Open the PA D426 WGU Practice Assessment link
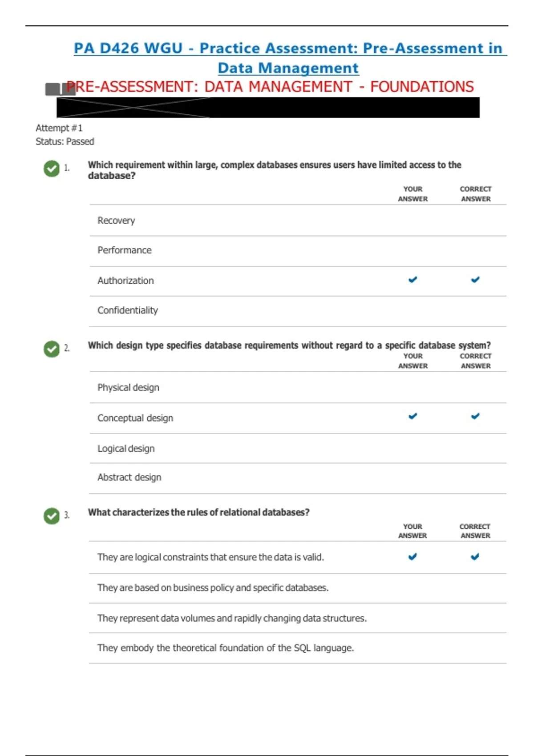 [x=290, y=48]
